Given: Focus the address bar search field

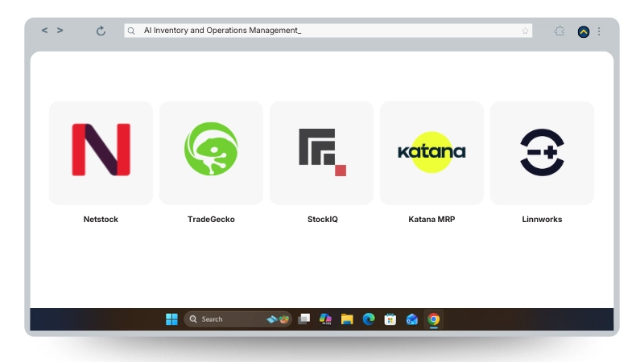Looking at the screenshot, I should point(328,31).
